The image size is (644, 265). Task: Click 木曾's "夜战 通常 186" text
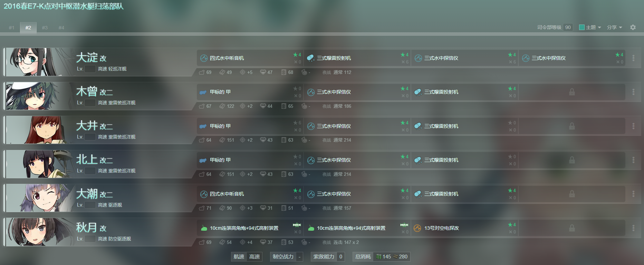[x=337, y=106]
